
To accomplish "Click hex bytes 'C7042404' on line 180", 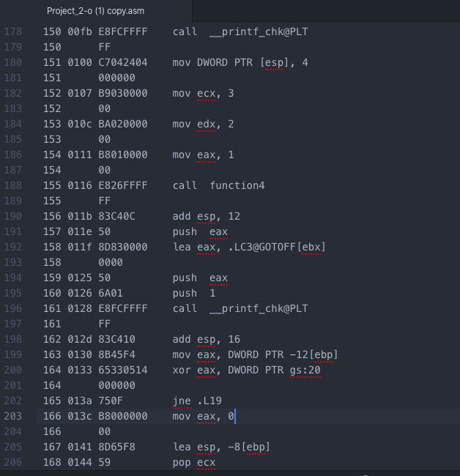I will point(123,62).
